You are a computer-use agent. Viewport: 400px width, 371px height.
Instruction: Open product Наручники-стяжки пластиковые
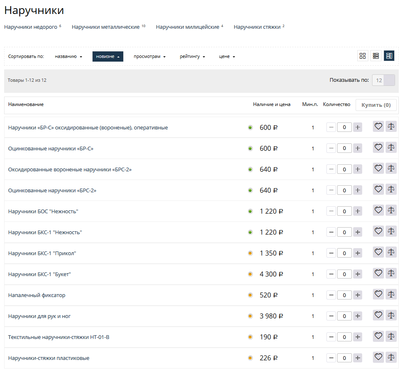pos(49,358)
